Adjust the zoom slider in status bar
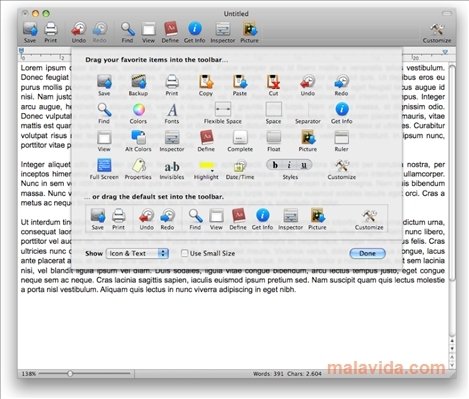Screen dimensions: 469x399 [x=70, y=374]
